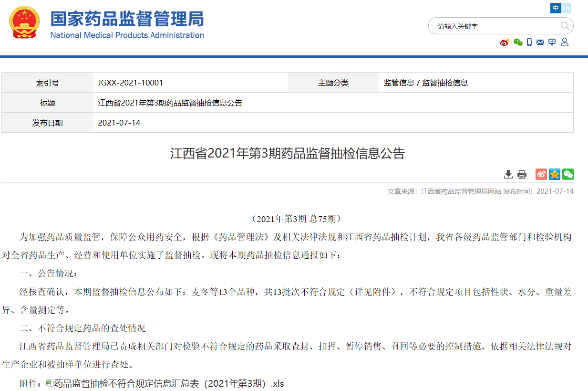Click the monitor login icon in header
Screen dimensions: 588x391
[552, 42]
